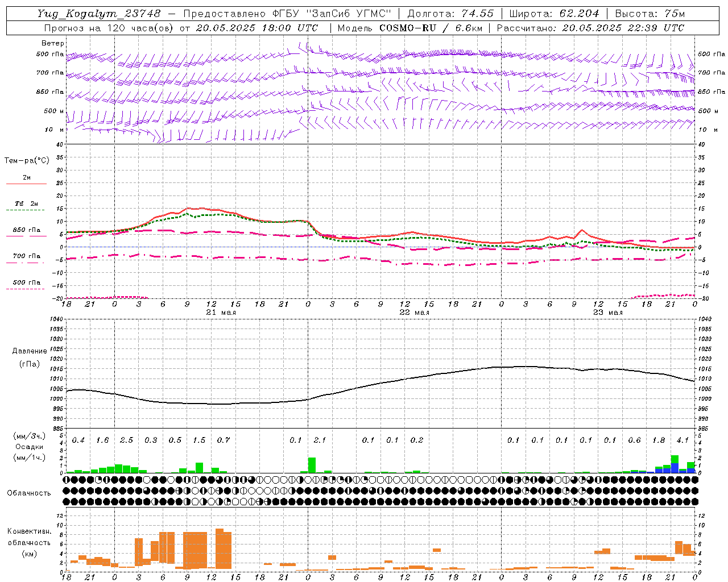Select the '(км)' unit label

[x=30, y=554]
